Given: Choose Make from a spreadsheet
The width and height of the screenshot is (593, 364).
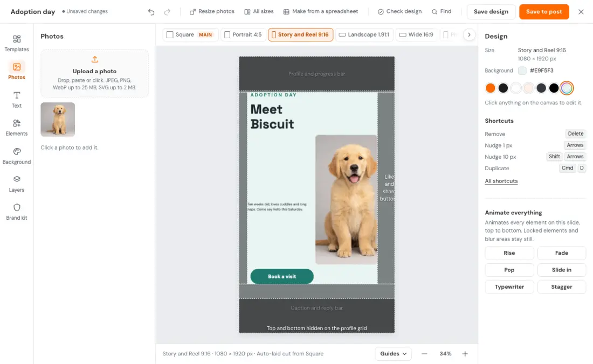Looking at the screenshot, I should coord(321,12).
